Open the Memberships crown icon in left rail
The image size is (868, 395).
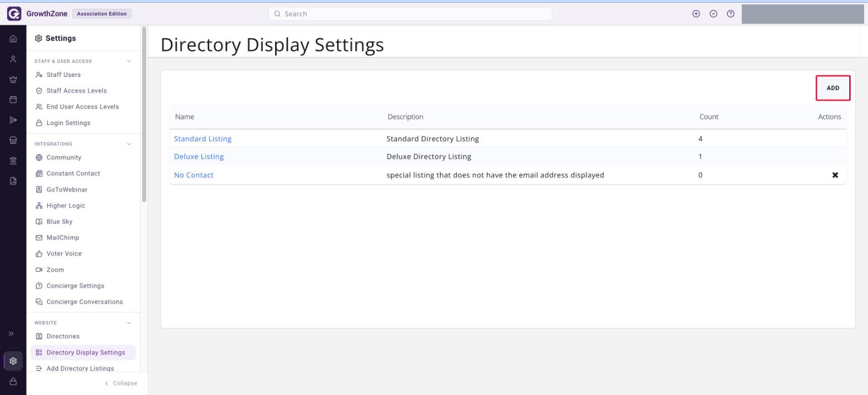13,80
